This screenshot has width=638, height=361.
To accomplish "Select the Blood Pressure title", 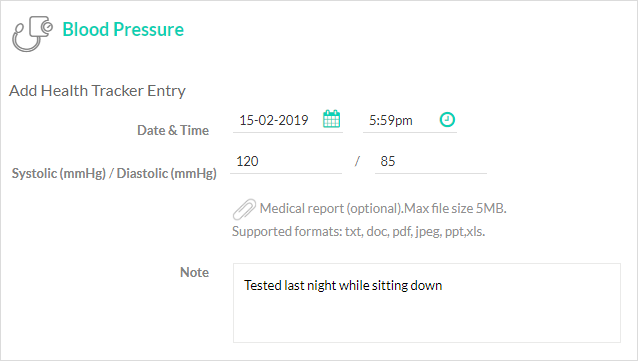I will (123, 29).
